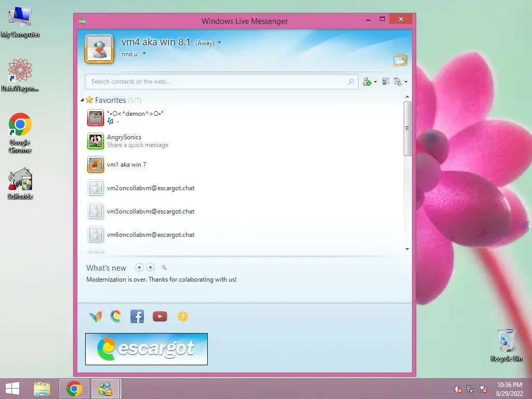Click the Messenger taskbar button
Screen dimensions: 532x399
[x=105, y=389]
